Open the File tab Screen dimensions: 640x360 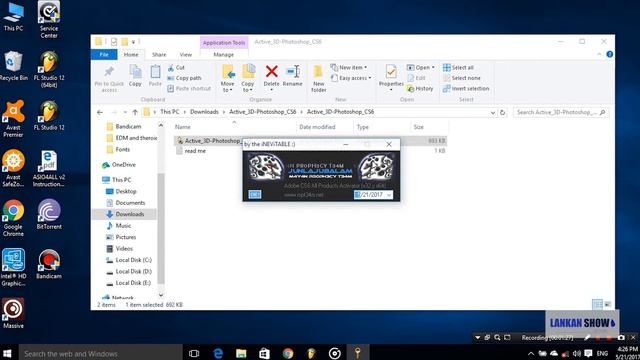click(104, 54)
